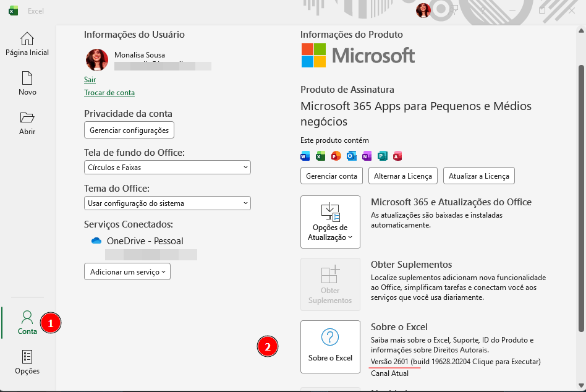Open the Tela de fundo do Office dropdown
The height and width of the screenshot is (392, 586).
tap(168, 168)
